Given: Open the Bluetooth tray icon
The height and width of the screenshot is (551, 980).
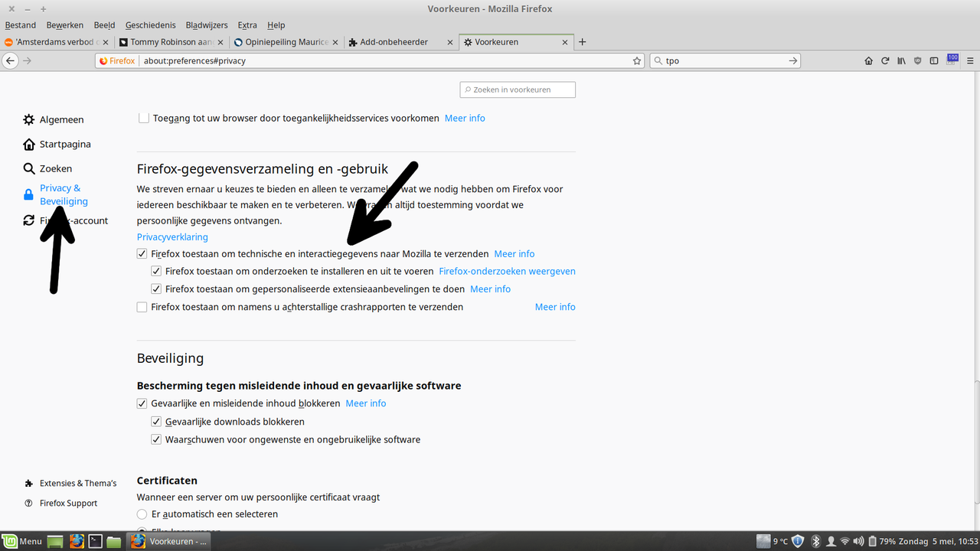Looking at the screenshot, I should pyautogui.click(x=816, y=541).
